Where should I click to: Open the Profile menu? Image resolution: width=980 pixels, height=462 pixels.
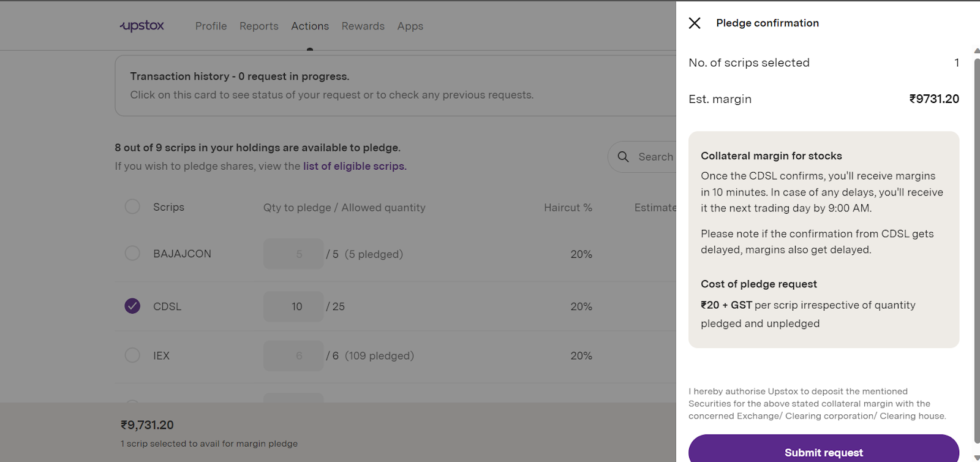211,26
